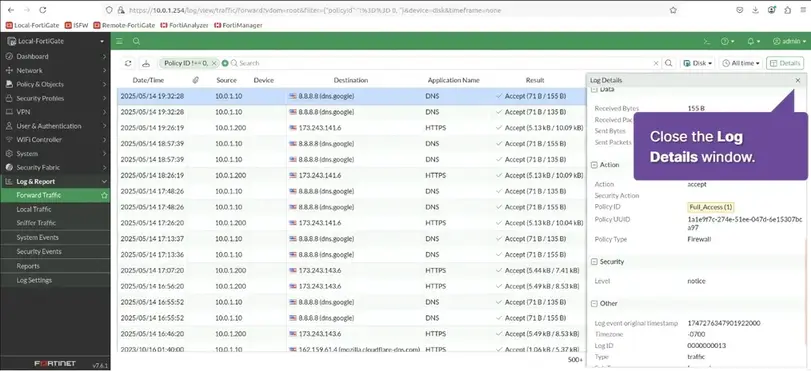Open the FortiManager bookmark
Viewport: 811px width, 371px height.
click(238, 25)
